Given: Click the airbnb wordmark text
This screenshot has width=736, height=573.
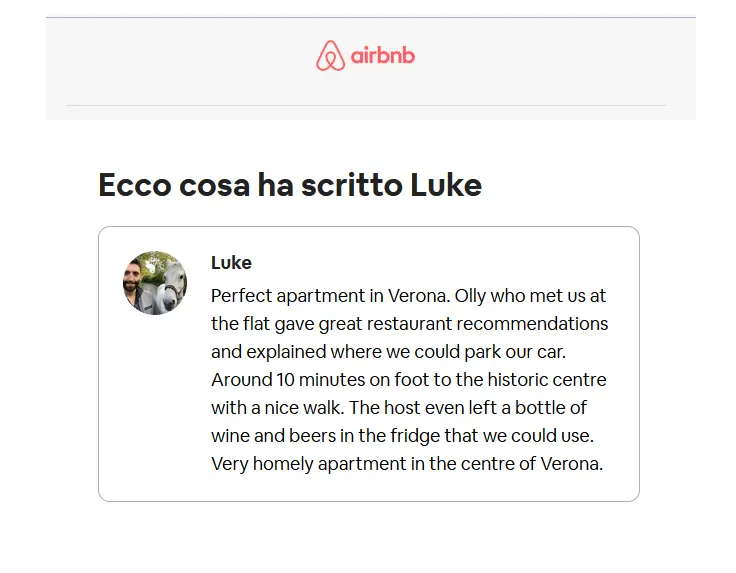Looking at the screenshot, I should [x=383, y=56].
